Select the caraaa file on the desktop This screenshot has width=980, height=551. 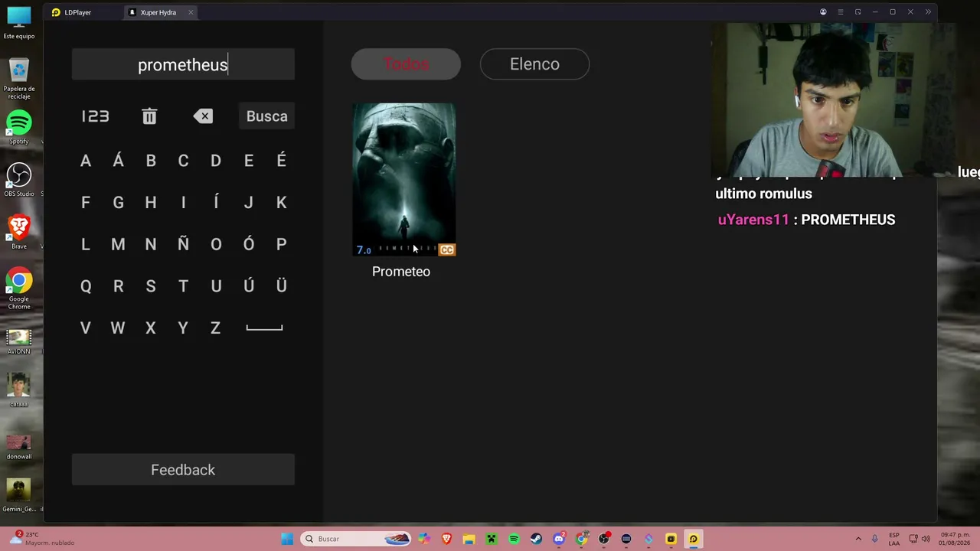click(19, 390)
